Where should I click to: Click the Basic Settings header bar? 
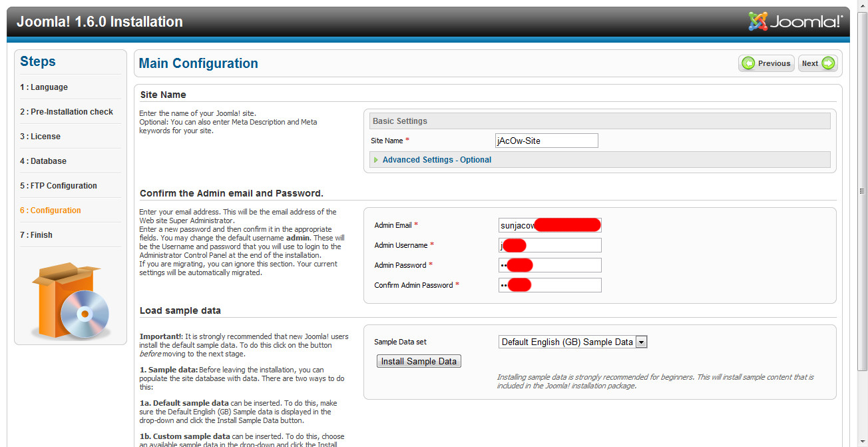click(600, 121)
